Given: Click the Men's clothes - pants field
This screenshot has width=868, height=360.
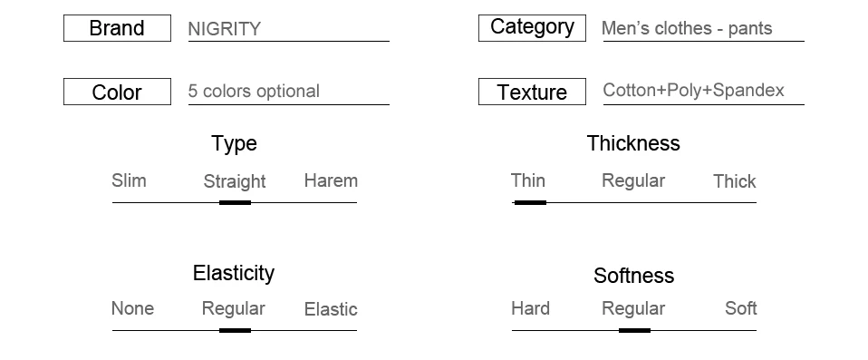Looking at the screenshot, I should [703, 29].
